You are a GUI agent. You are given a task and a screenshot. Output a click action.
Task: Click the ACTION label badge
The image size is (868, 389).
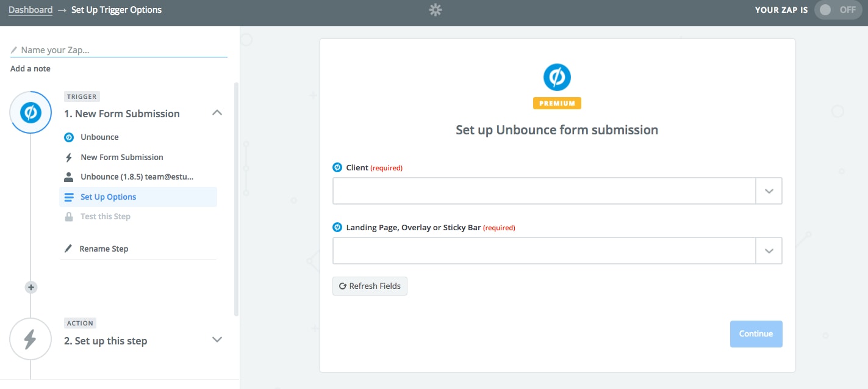[80, 323]
